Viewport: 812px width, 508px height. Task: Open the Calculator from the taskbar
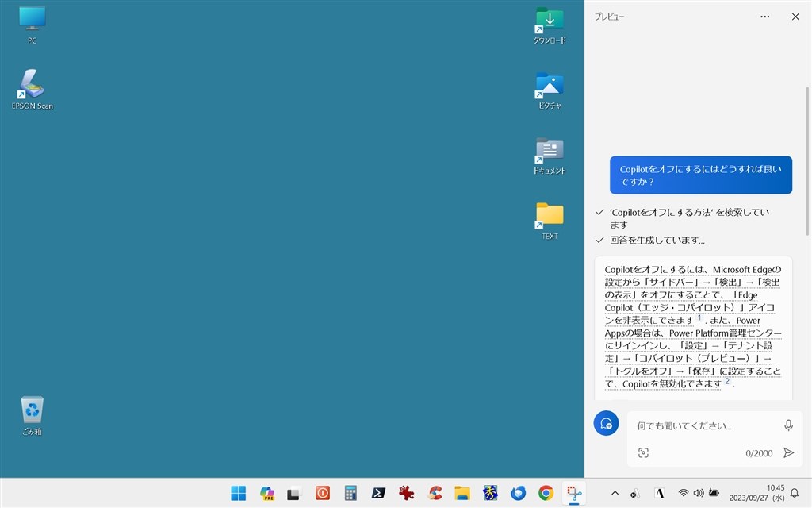[350, 493]
